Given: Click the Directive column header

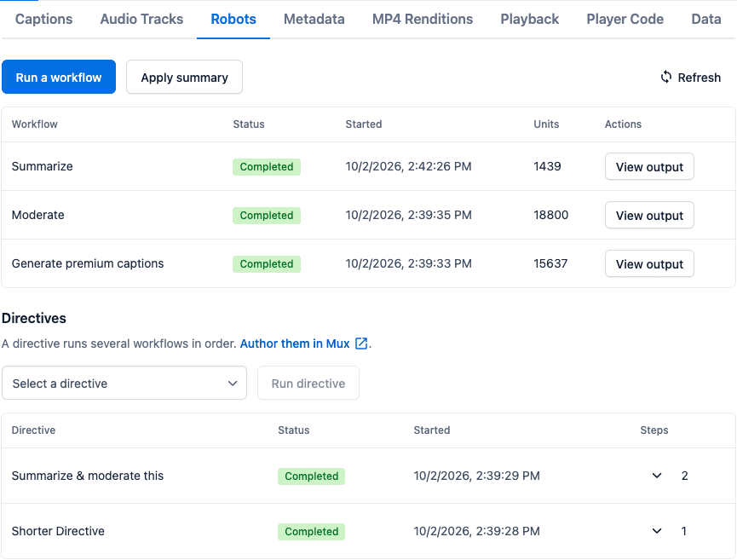Looking at the screenshot, I should [33, 430].
